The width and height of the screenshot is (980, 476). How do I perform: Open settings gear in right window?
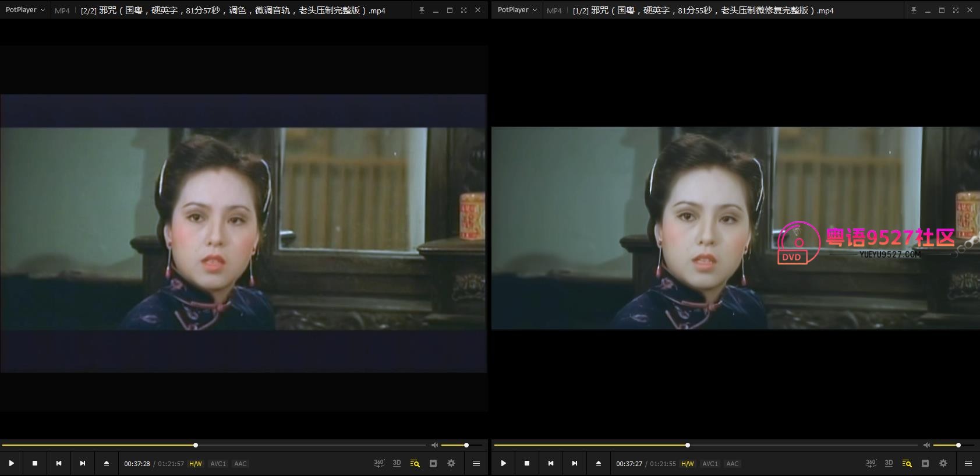pyautogui.click(x=943, y=463)
